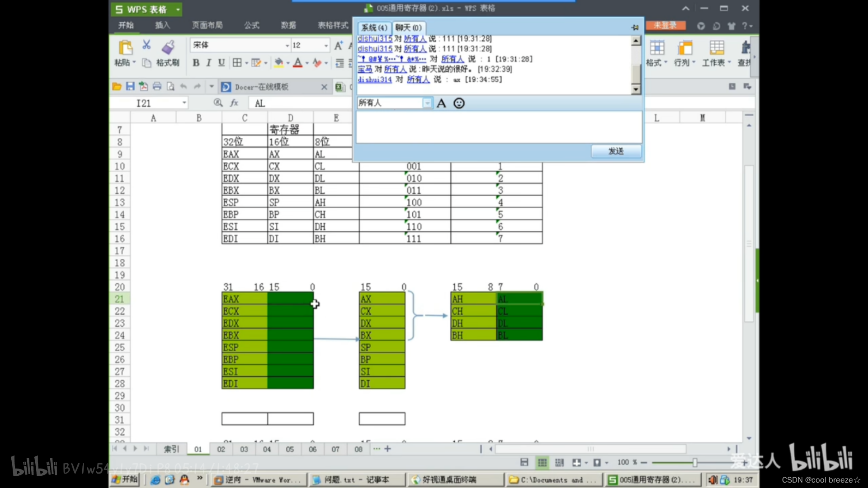The width and height of the screenshot is (868, 488).
Task: Expand the 粘贴 paste options arrow
Action: pyautogui.click(x=134, y=63)
